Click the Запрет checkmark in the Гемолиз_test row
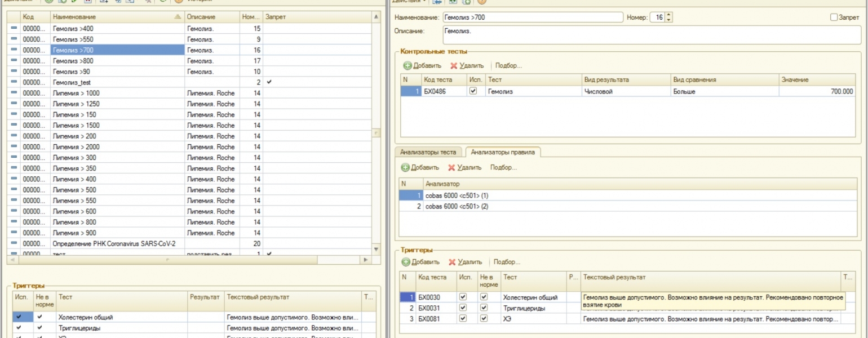868x338 pixels. coord(269,82)
